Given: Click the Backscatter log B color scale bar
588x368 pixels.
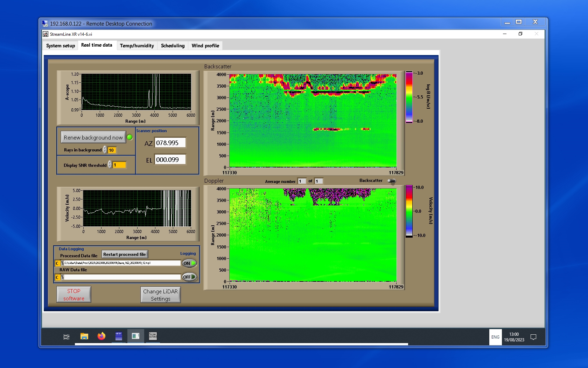Looking at the screenshot, I should click(409, 97).
